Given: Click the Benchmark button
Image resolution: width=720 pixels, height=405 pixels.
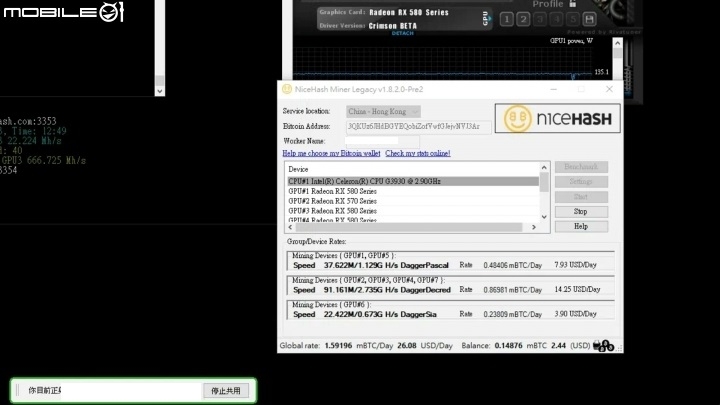Looking at the screenshot, I should point(581,167).
